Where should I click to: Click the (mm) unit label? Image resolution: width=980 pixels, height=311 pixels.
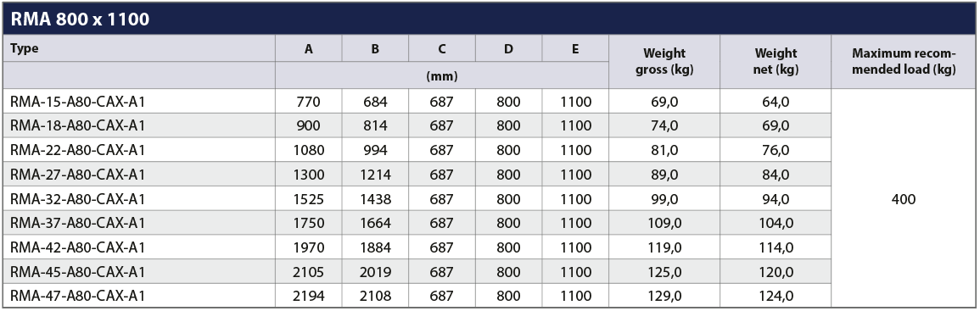442,76
